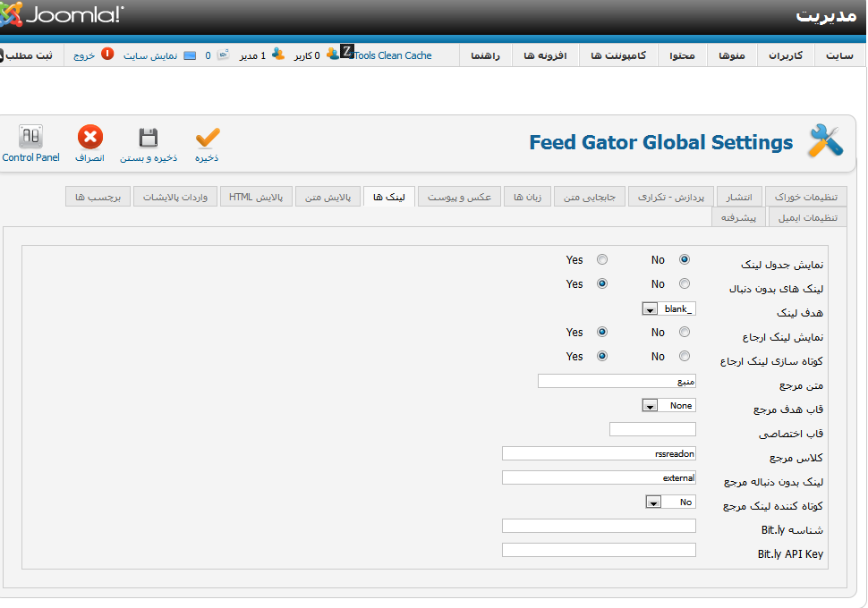Select No for لینک های بدون دنبال

click(x=685, y=283)
